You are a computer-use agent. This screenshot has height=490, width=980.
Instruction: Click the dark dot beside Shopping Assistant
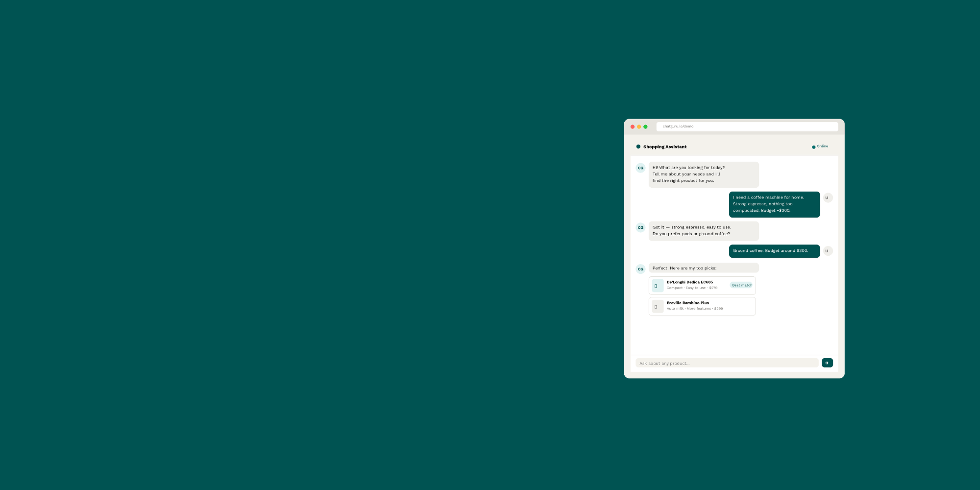click(638, 147)
